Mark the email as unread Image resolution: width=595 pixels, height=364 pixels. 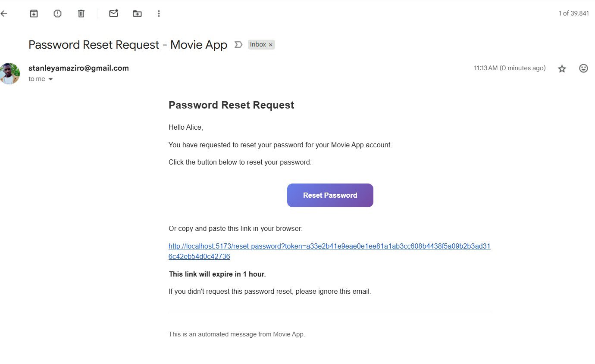coord(113,14)
